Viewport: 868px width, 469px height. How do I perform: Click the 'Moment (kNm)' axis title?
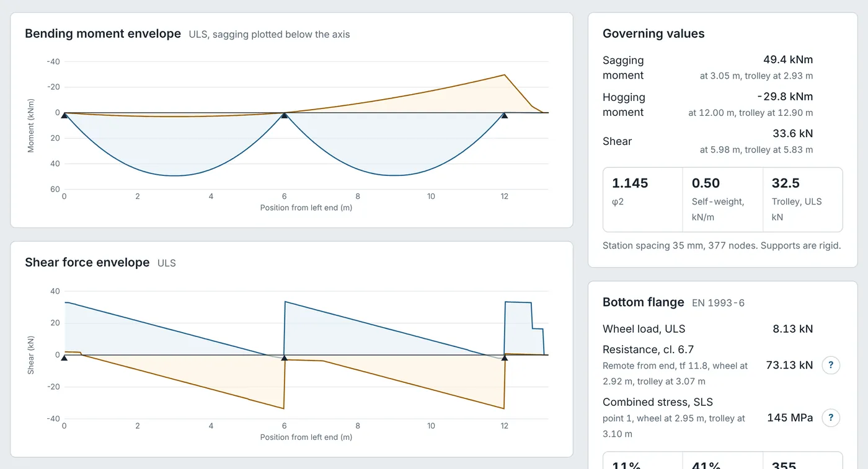[x=31, y=125]
